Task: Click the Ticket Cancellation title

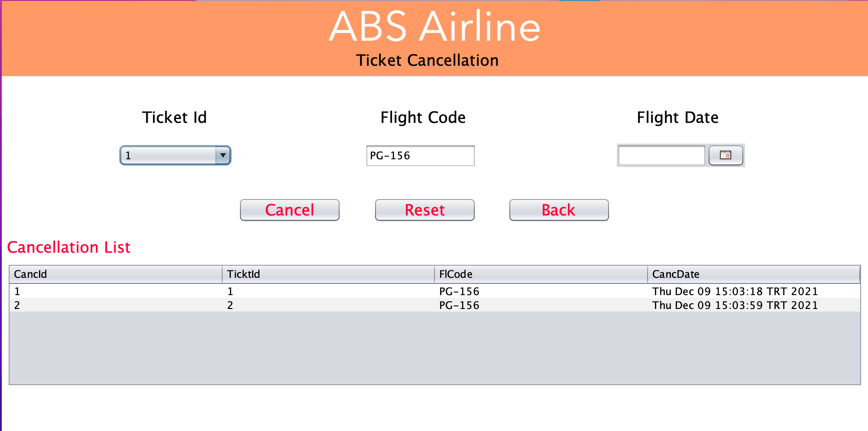Action: [x=427, y=60]
